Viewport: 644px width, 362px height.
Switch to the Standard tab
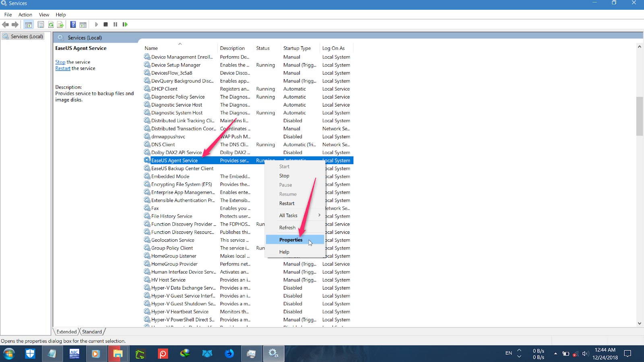click(x=92, y=332)
